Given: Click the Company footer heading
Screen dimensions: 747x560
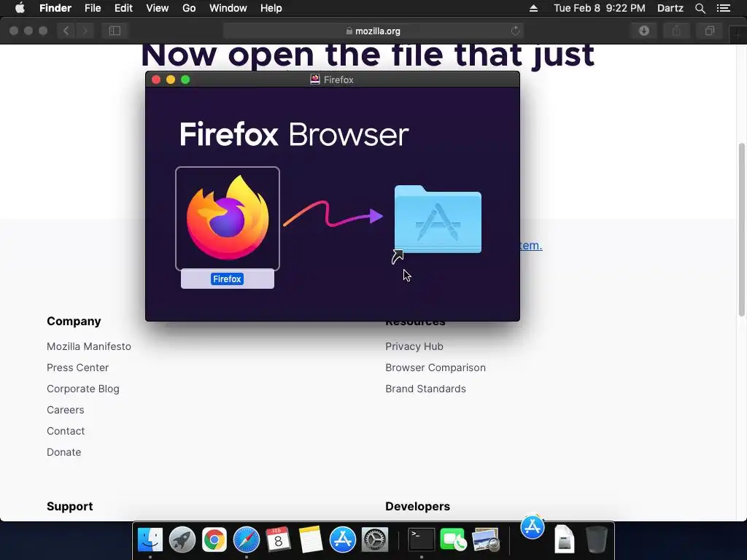Looking at the screenshot, I should 74,321.
